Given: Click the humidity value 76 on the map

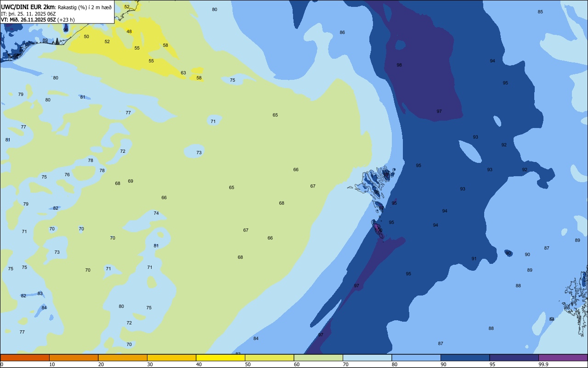Looking at the screenshot, I should (67, 175).
